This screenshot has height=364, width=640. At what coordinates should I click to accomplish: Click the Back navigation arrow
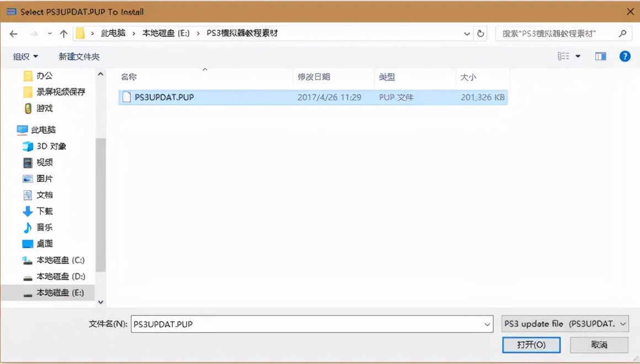tap(13, 33)
